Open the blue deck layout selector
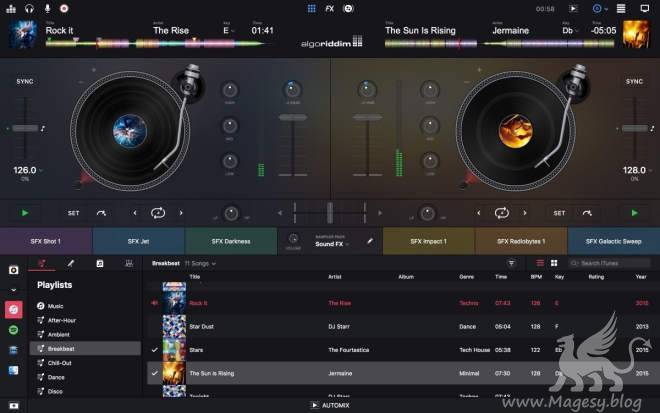Image resolution: width=660 pixels, height=413 pixels. 599,8
